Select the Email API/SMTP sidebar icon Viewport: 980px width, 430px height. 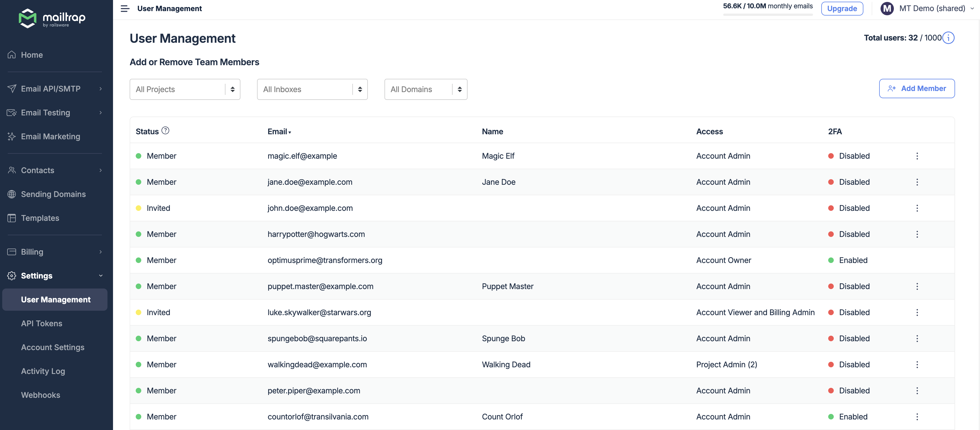pos(11,88)
